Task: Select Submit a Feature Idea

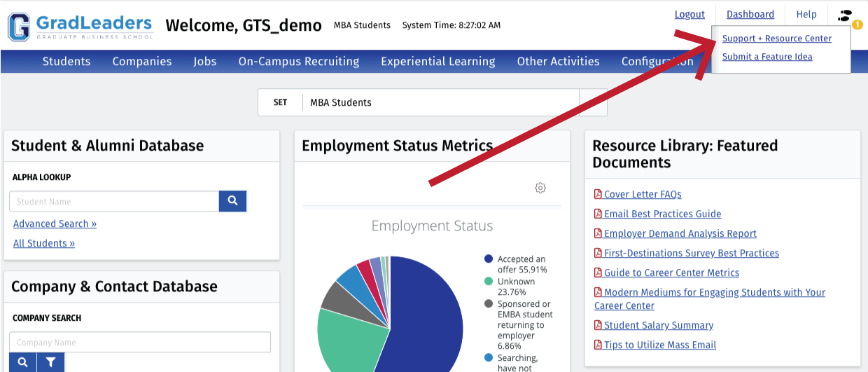Action: (767, 57)
